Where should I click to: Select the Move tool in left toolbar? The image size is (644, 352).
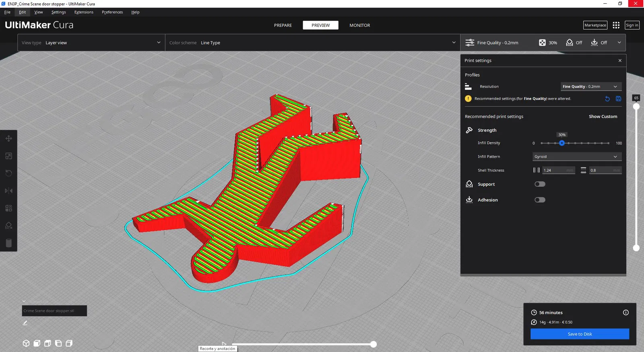pos(8,139)
